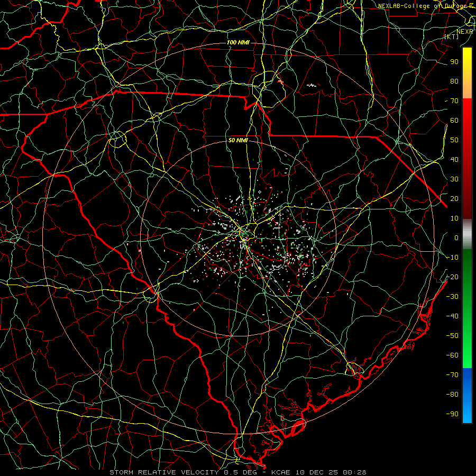Click the -90 value on the velocity scale

452,414
